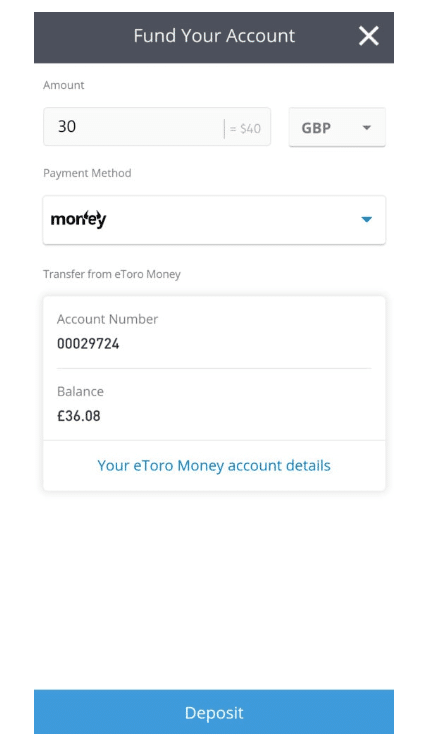Image resolution: width=430 pixels, height=739 pixels.
Task: Click the small arrow beside GBP
Action: point(367,127)
